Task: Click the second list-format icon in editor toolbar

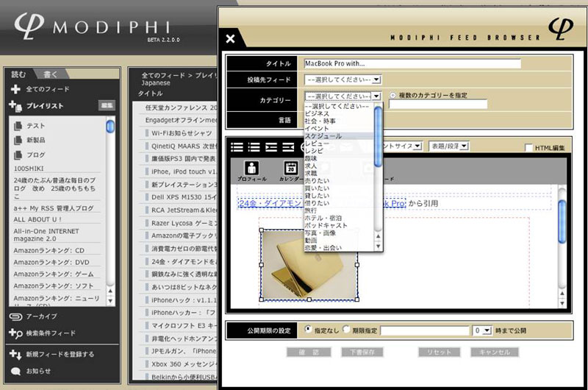Action: click(254, 147)
